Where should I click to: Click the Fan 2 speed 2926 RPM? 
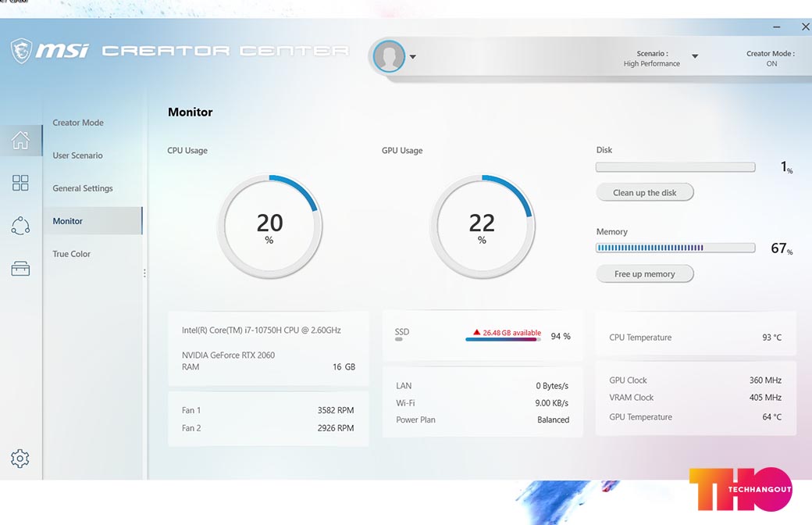[336, 428]
